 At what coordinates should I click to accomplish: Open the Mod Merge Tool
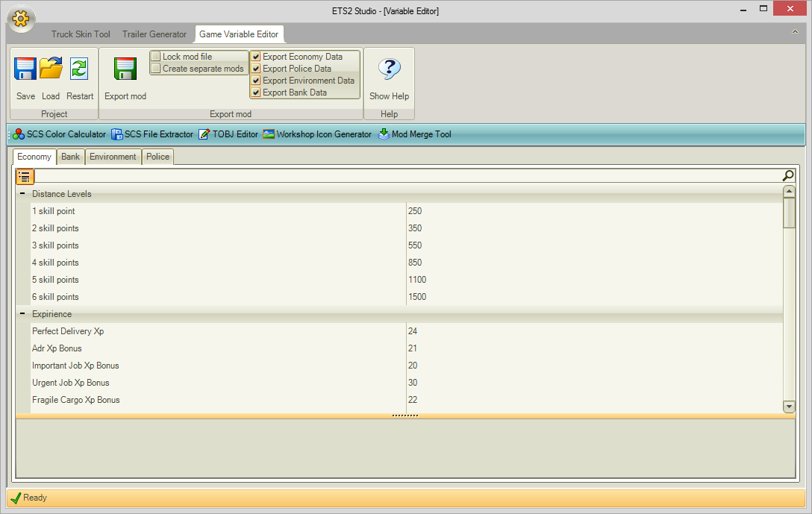(x=415, y=134)
